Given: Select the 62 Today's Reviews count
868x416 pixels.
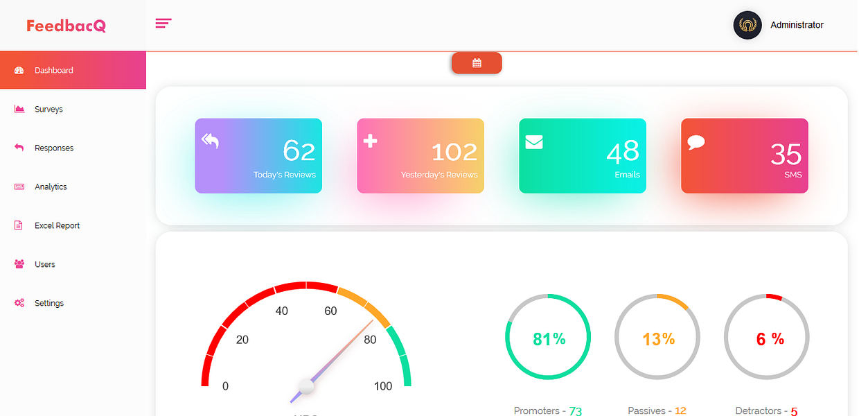Looking at the screenshot, I should tap(299, 151).
